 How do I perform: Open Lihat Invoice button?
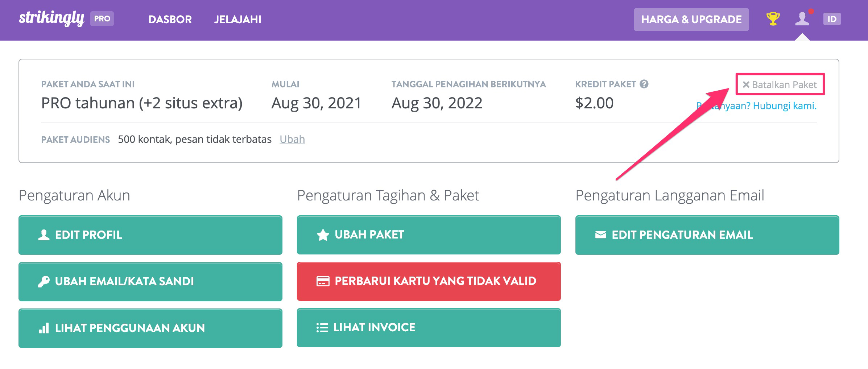coord(429,328)
